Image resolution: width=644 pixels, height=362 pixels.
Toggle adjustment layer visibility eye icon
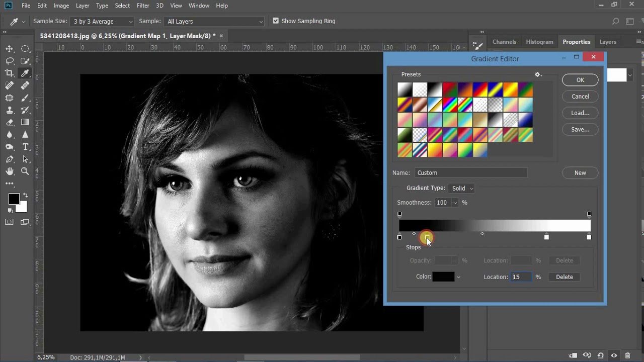tap(614, 355)
